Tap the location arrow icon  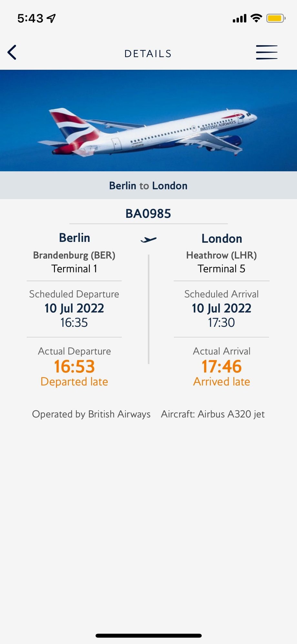click(51, 18)
